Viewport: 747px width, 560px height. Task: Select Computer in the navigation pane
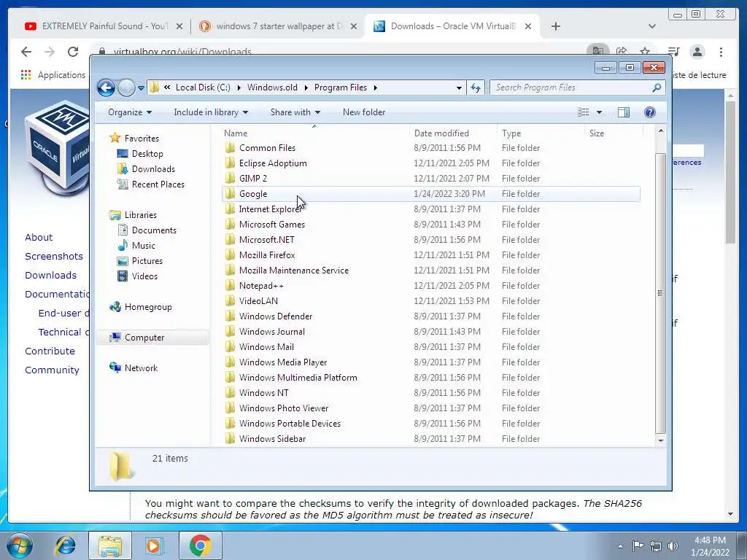point(144,338)
